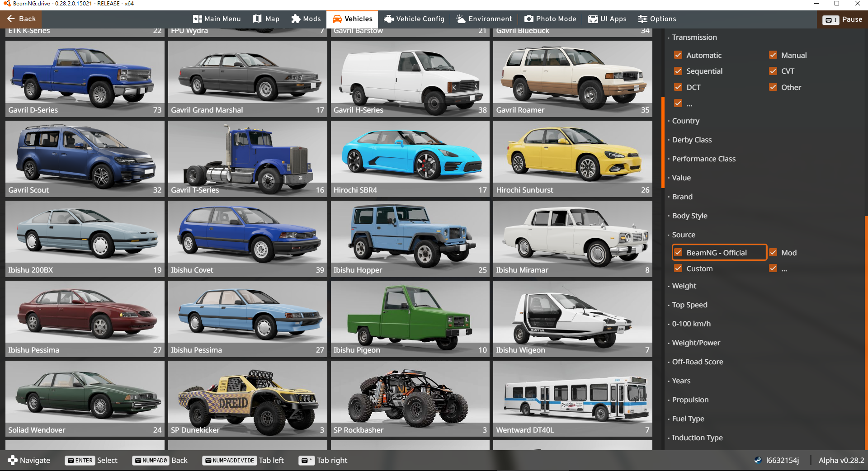Click the Navigate d-pad icon

12,460
